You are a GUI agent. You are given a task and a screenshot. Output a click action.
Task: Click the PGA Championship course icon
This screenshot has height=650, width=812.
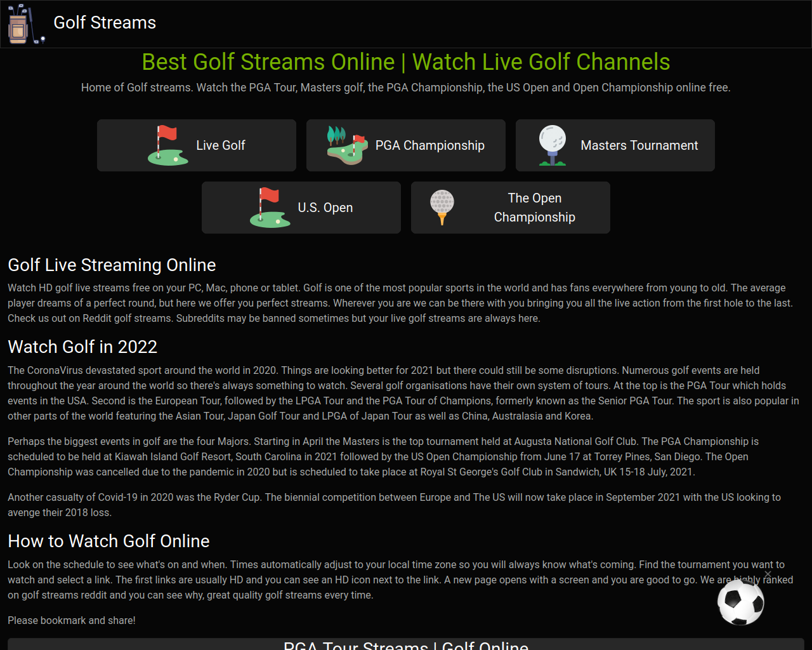347,145
